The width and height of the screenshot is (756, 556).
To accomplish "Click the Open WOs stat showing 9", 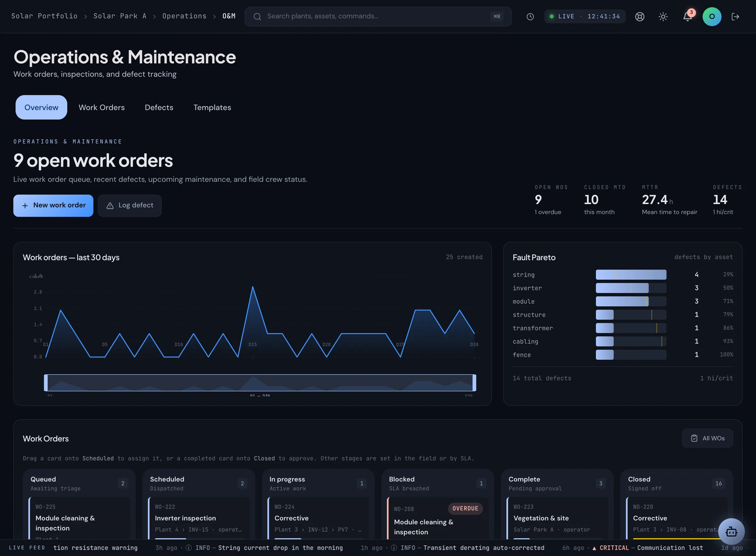I will [551, 200].
